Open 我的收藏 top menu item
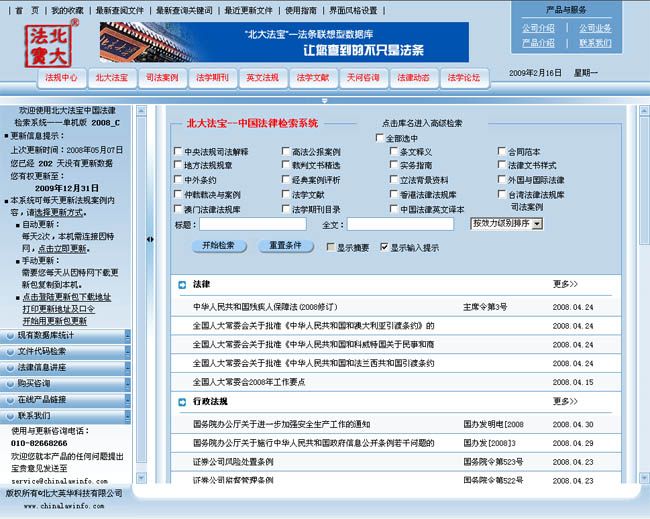650x519 pixels. tap(67, 10)
